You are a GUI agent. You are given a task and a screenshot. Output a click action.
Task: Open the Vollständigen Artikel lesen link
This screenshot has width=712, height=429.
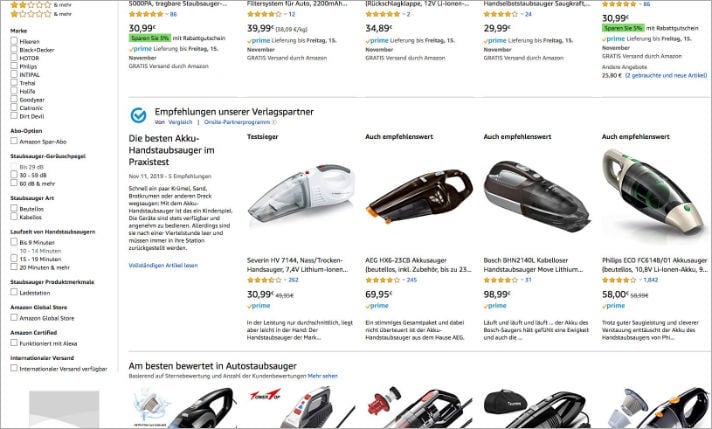click(163, 266)
